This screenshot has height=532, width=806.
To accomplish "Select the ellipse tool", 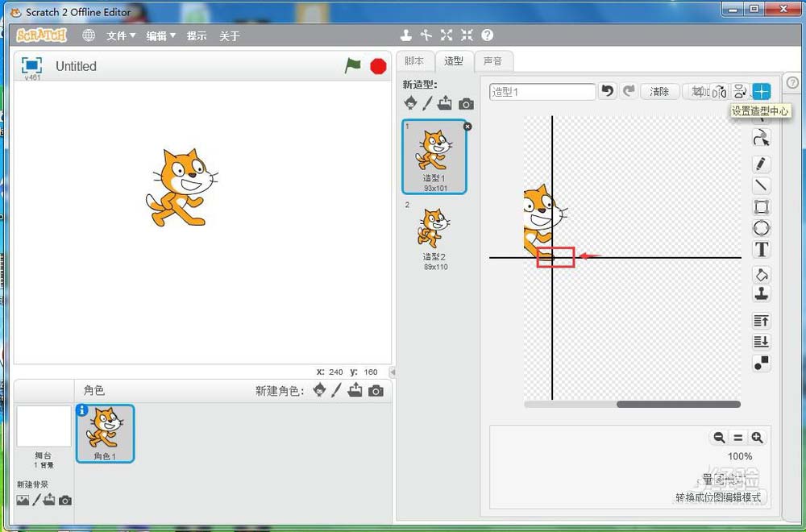I will pos(762,227).
